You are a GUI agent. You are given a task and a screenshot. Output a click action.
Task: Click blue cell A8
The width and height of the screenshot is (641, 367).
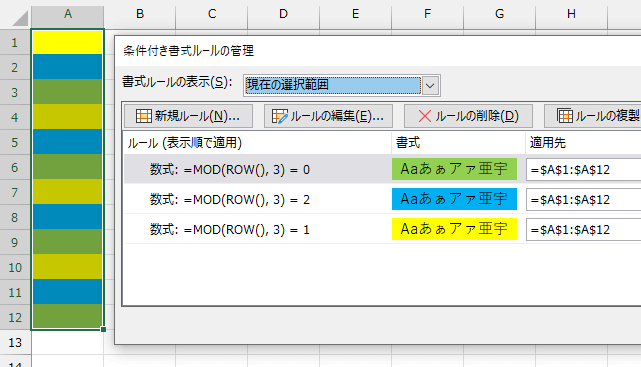tap(67, 217)
